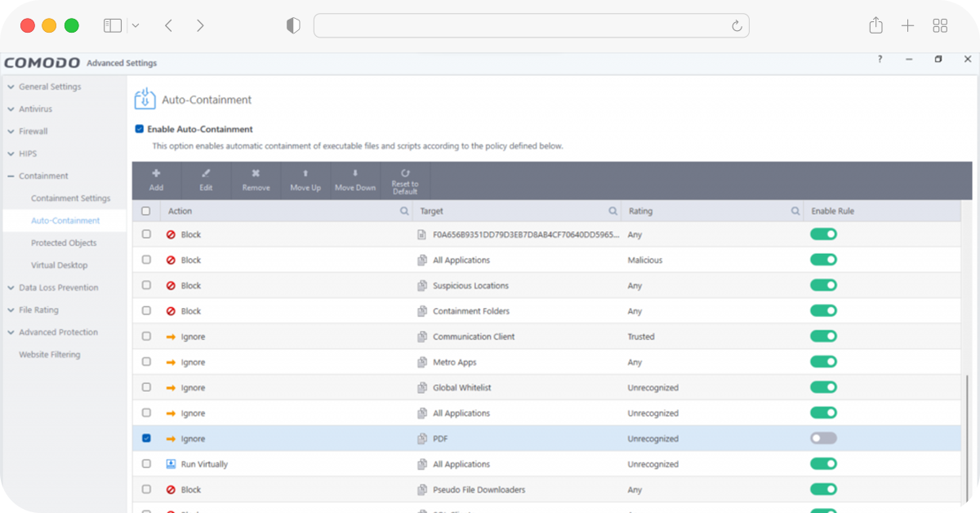
Task: Open the browser sidebar dropdown chevron
Action: 136,25
